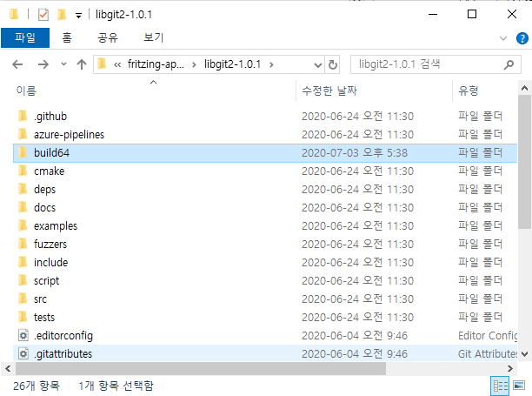Click the horizontal scrollbar right arrow

point(509,368)
